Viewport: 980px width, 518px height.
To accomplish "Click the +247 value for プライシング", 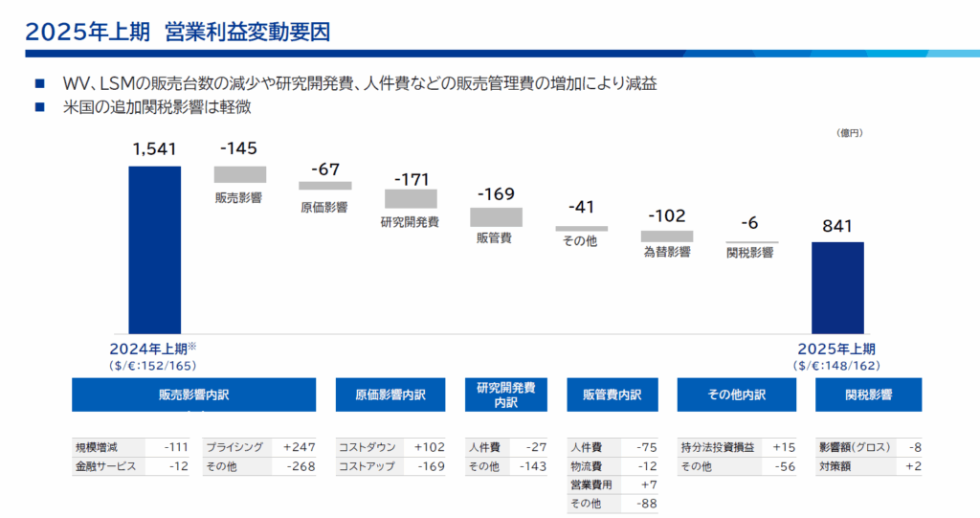I will coord(300,447).
